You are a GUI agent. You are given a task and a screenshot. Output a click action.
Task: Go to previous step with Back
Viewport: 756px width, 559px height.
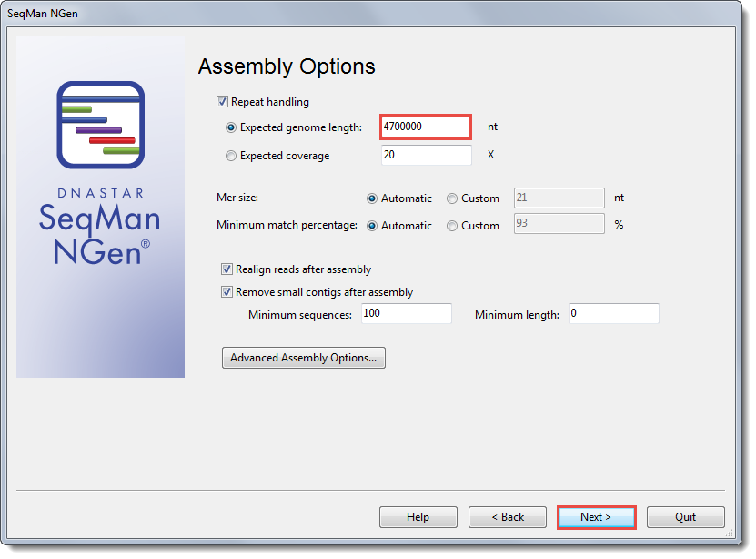point(508,517)
